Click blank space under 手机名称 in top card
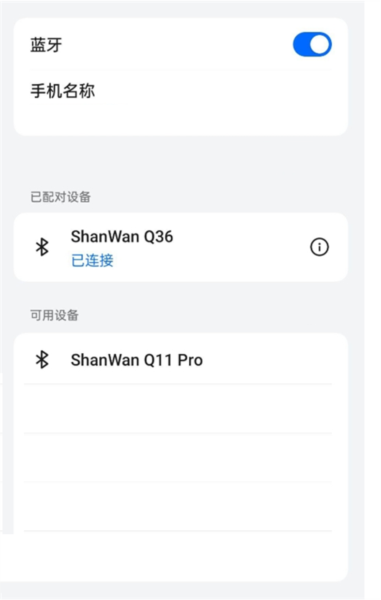The image size is (381, 600). [181, 121]
